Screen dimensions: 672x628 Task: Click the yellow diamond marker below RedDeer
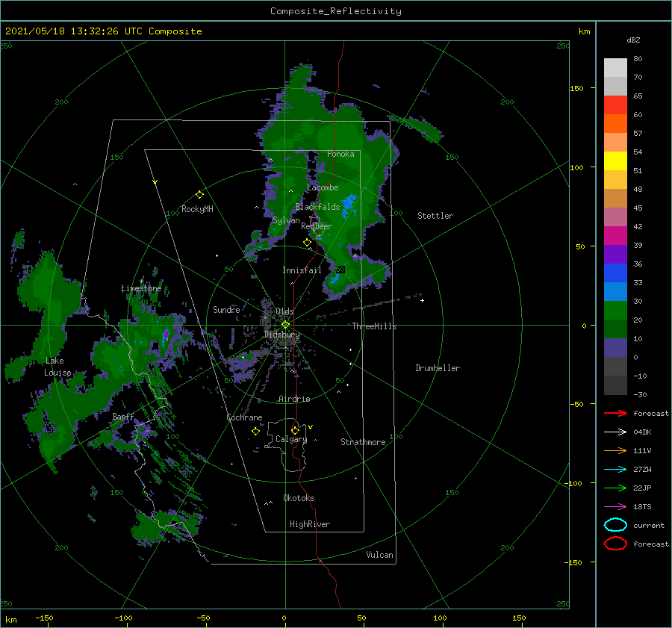point(307,243)
